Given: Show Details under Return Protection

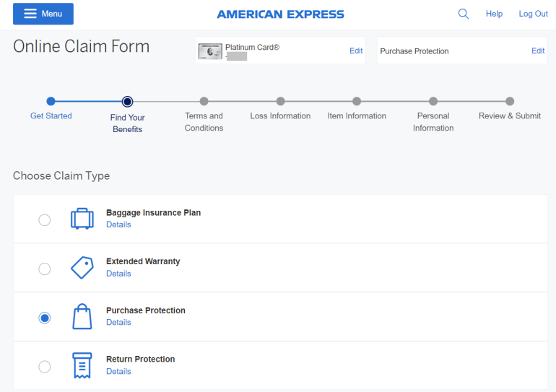Looking at the screenshot, I should 118,371.
